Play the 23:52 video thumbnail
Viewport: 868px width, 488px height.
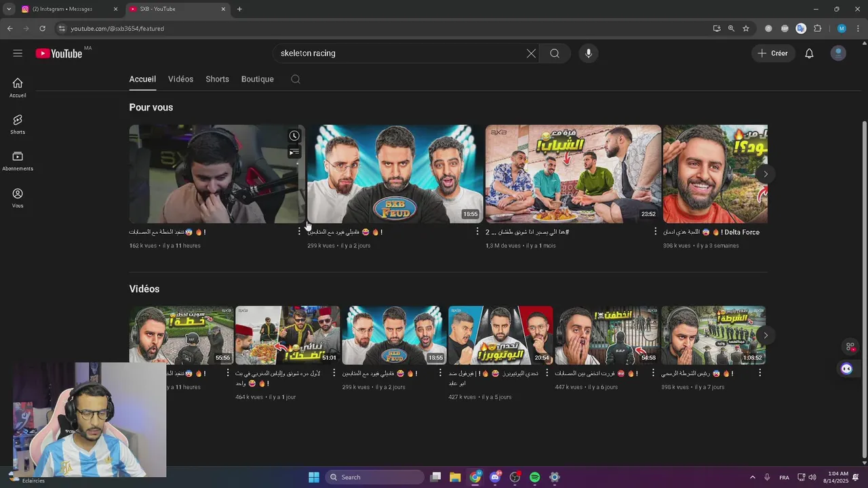[573, 174]
